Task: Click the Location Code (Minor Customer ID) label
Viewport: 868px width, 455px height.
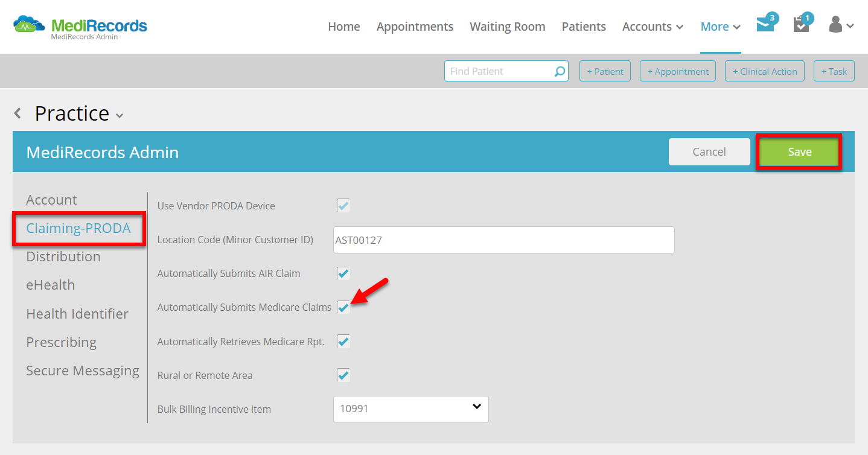Action: (x=235, y=240)
